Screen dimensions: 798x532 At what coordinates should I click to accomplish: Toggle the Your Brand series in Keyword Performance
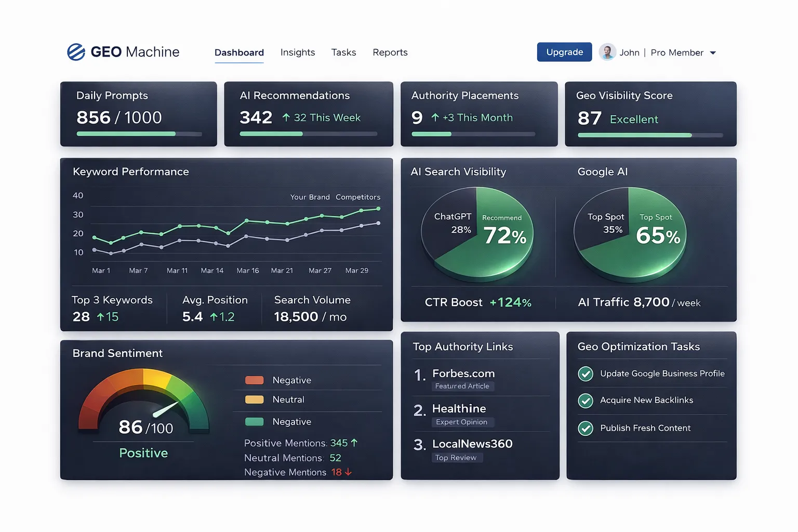tap(310, 197)
